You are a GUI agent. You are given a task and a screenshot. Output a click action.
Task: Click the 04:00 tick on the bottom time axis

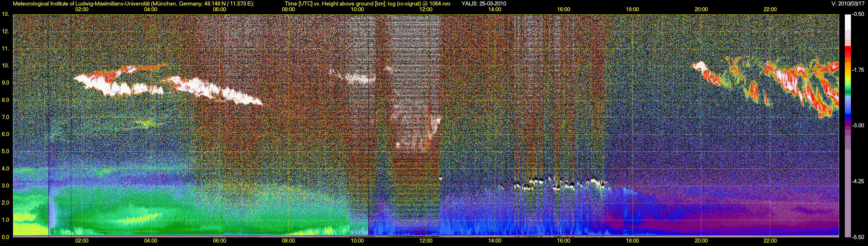click(151, 241)
